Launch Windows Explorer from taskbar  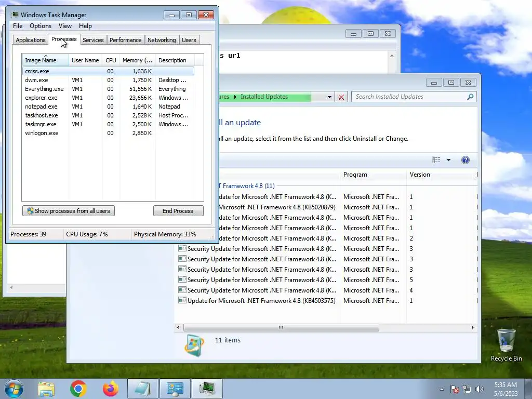tap(46, 389)
